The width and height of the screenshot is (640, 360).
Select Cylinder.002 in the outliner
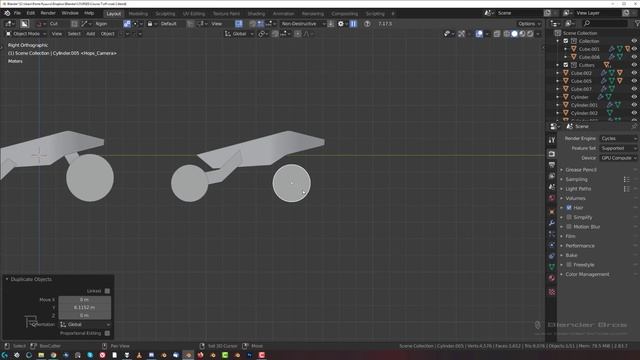584,113
